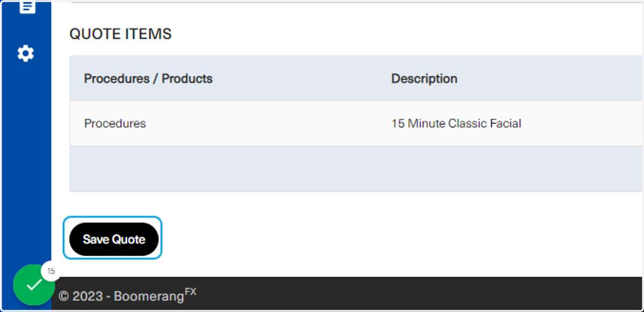
Task: Click the green checkmark circle widget
Action: [34, 285]
